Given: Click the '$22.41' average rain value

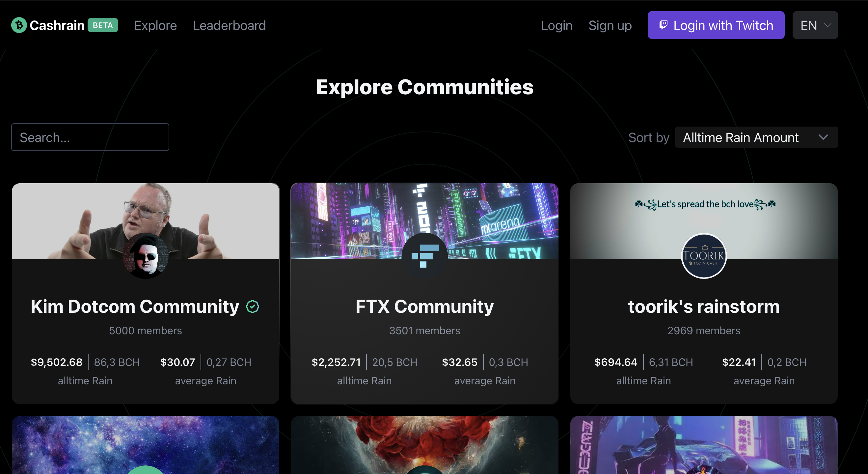Looking at the screenshot, I should click(739, 362).
